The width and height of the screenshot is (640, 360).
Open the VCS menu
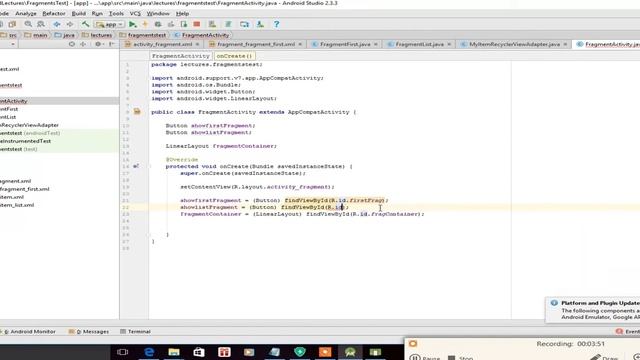coord(135,13)
